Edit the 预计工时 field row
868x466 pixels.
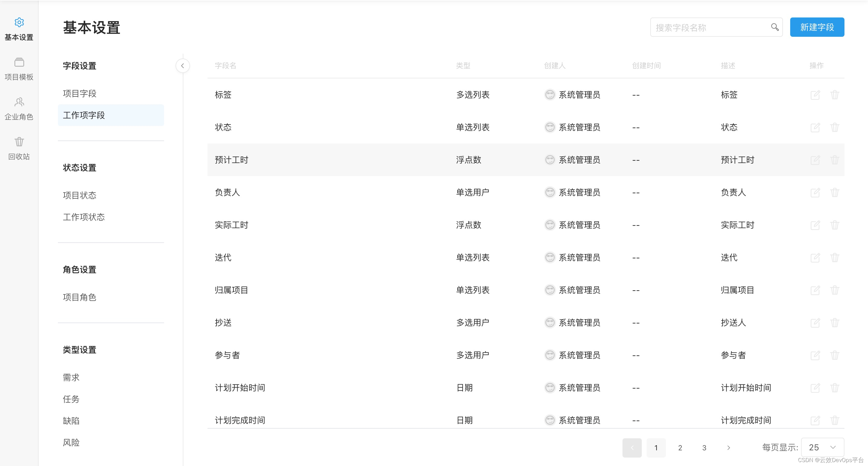pyautogui.click(x=815, y=160)
